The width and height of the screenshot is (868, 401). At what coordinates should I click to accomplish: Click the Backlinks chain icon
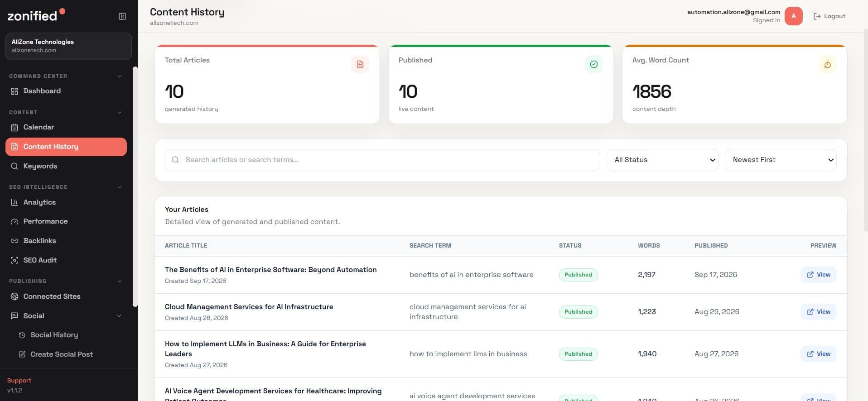click(14, 241)
